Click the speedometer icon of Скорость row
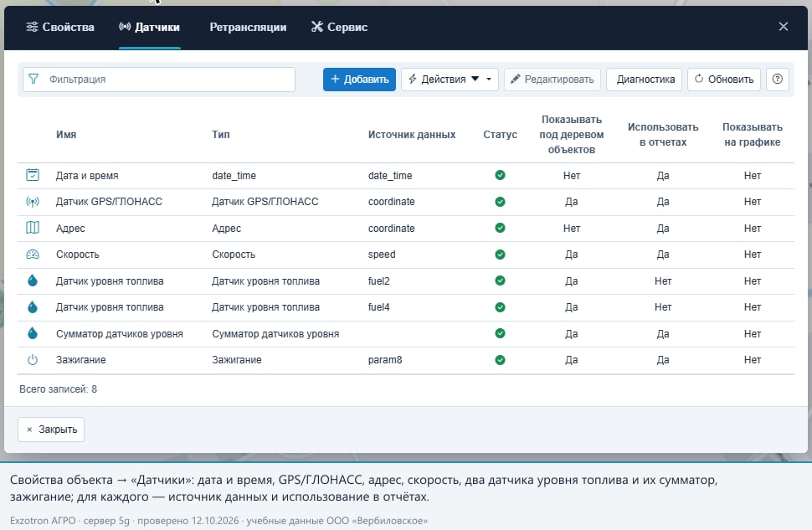The image size is (812, 530). pos(33,255)
